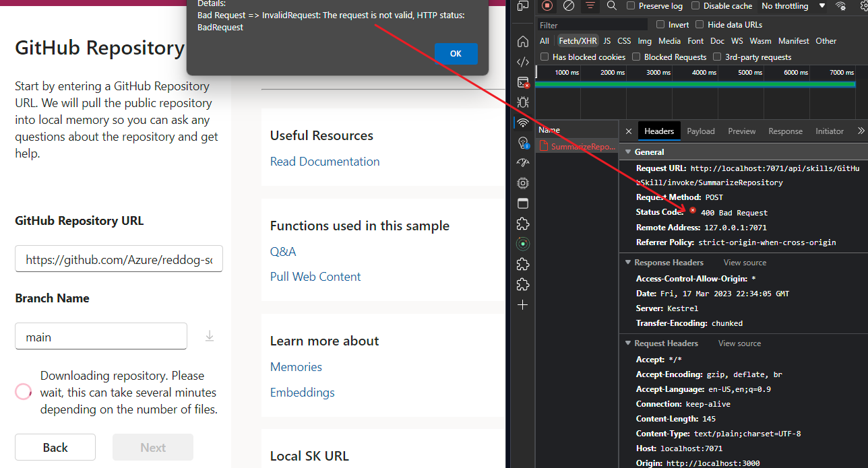Filter requests by Img
Viewport: 868px width, 468px height.
(645, 41)
